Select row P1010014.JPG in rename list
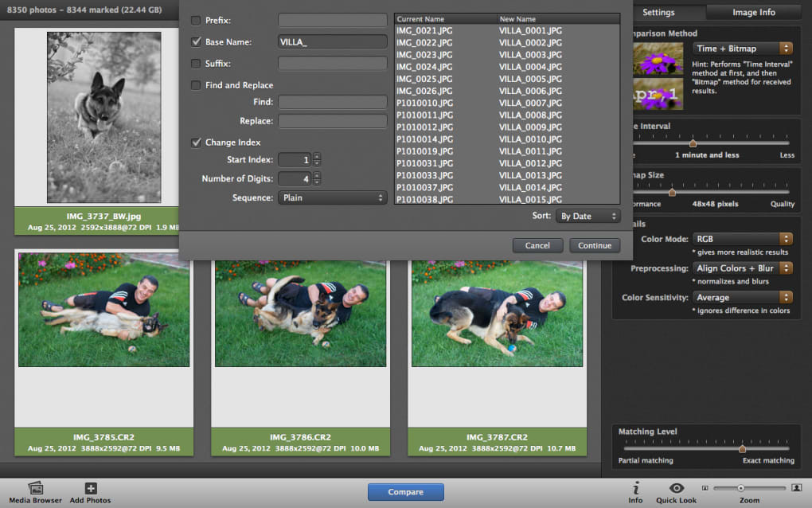Image resolution: width=812 pixels, height=508 pixels. point(507,139)
